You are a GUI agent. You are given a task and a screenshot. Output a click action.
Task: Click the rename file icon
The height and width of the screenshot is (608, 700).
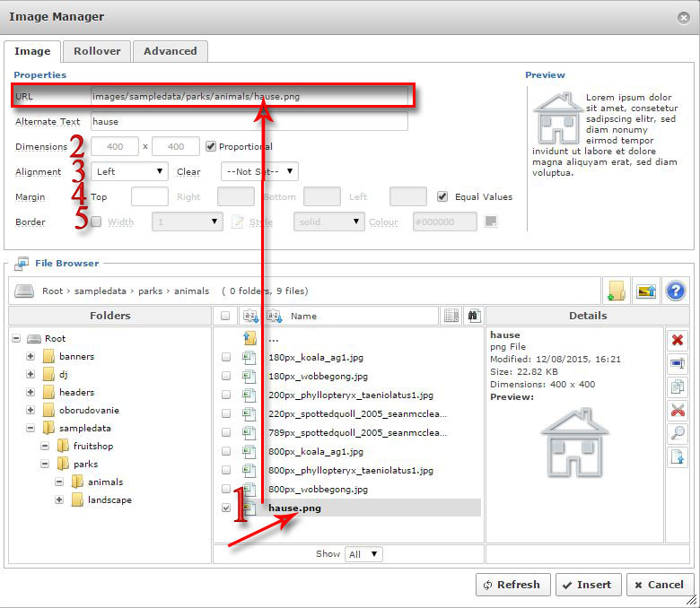(x=678, y=363)
